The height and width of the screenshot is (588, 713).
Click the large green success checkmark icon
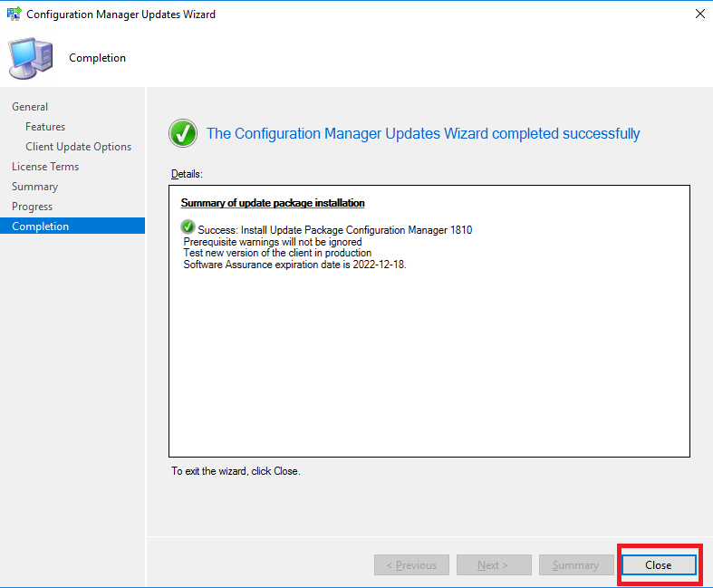pos(183,133)
